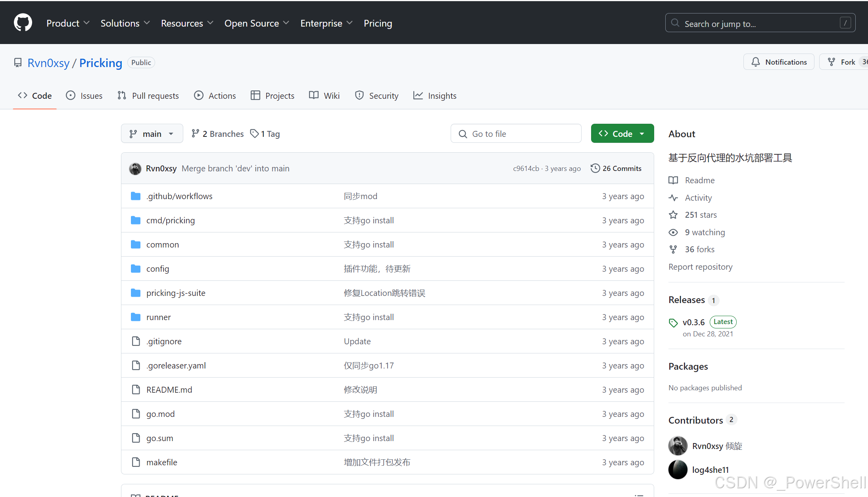Click the 1 Tag icon link
The image size is (868, 497).
255,134
